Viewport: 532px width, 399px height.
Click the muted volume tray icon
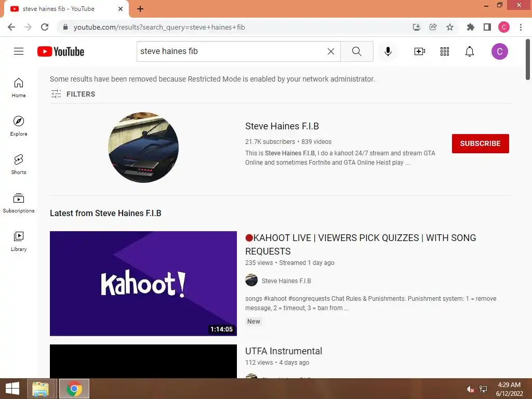pos(470,389)
